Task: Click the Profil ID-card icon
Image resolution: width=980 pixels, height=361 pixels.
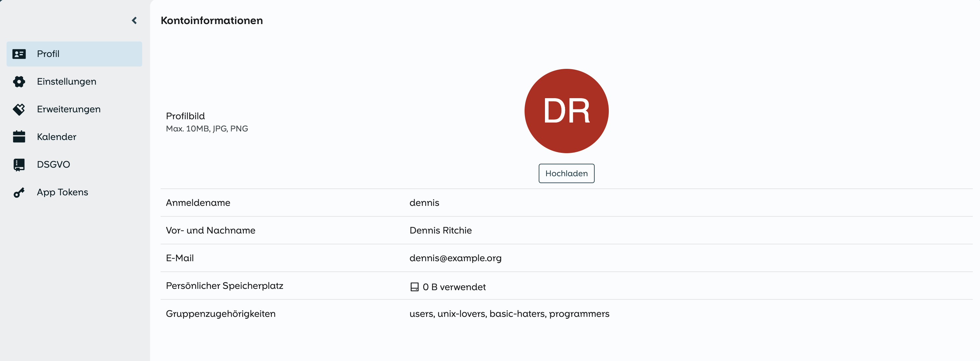Action: click(x=19, y=54)
